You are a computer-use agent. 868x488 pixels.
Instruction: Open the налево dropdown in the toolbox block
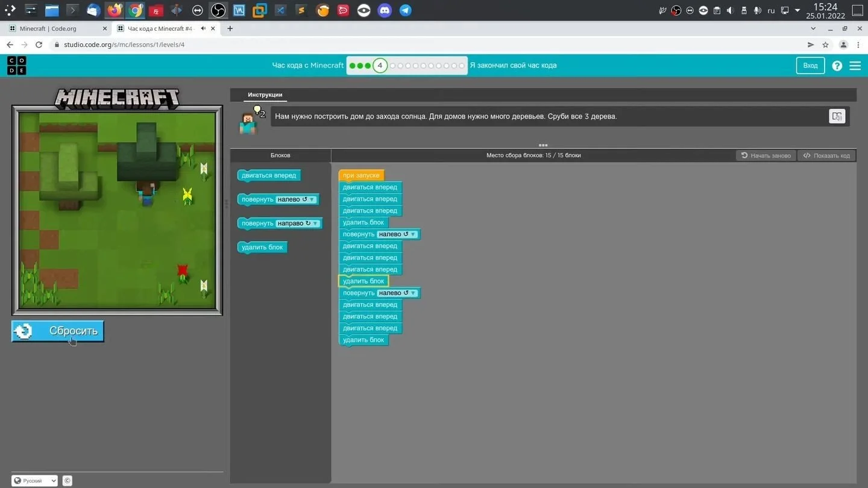tap(297, 199)
